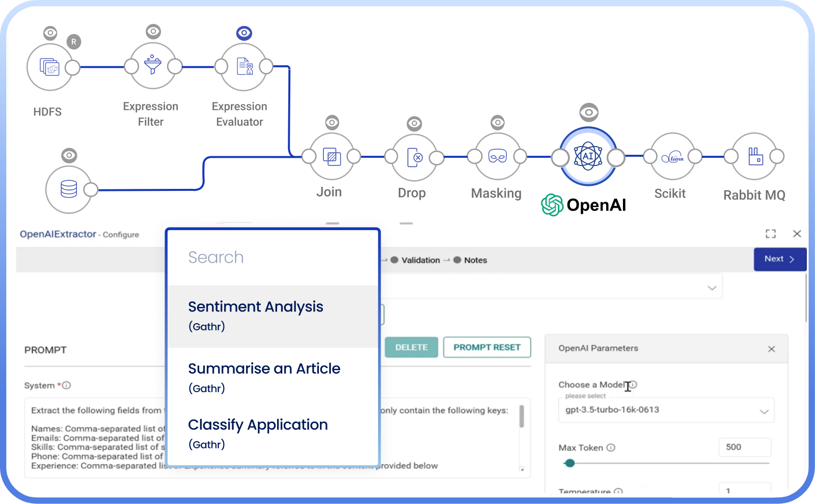
Task: Click the Expression Filter funnel node
Action: [x=153, y=66]
